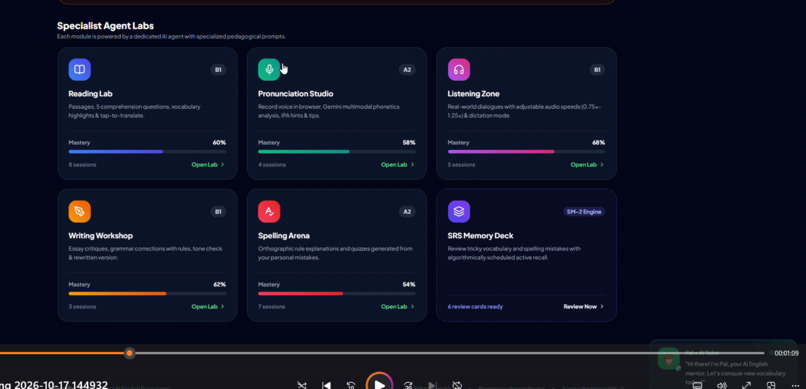Click the 54% mastery value
The image size is (806, 389).
409,285
